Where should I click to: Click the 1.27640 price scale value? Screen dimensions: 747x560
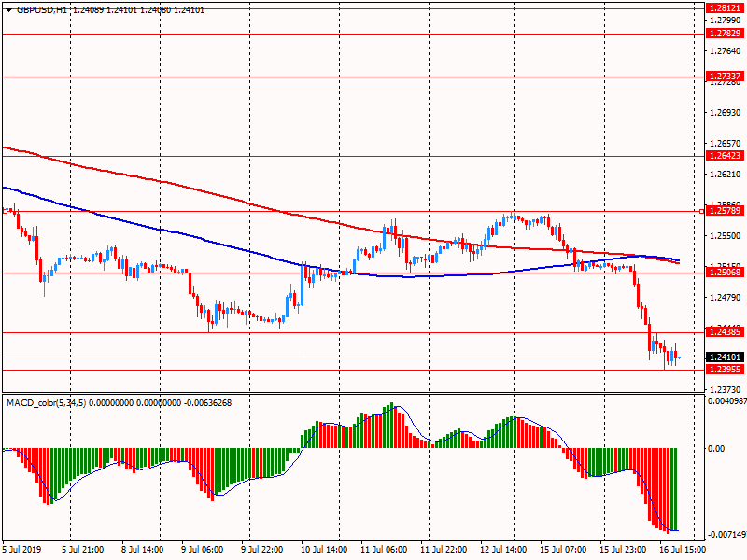point(726,51)
